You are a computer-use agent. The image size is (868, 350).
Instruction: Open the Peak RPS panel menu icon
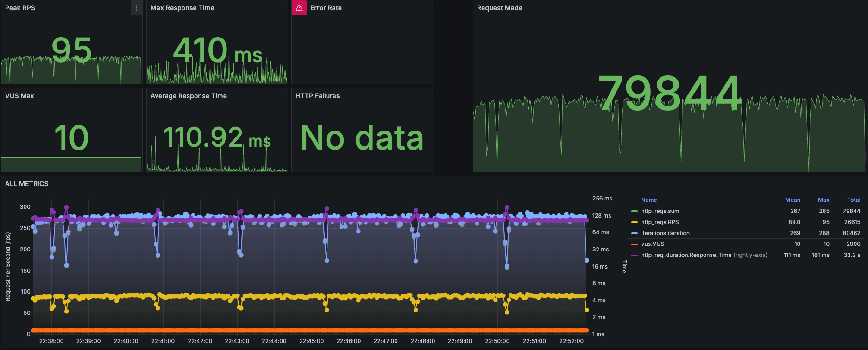point(136,8)
